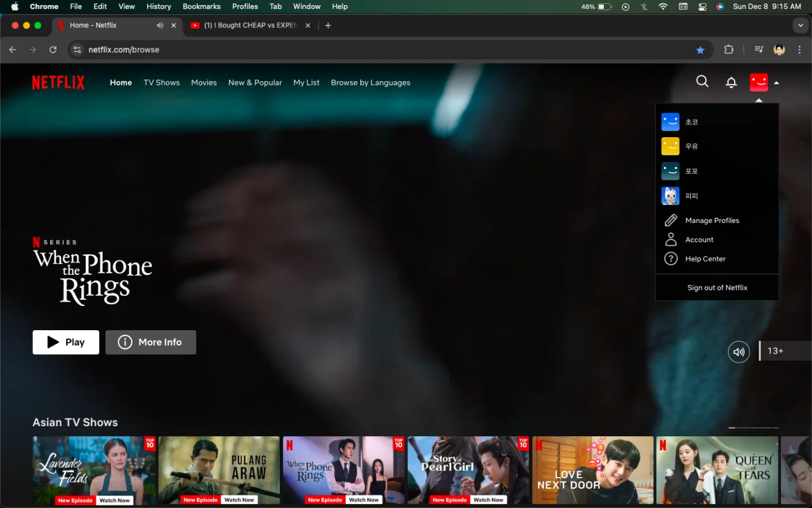Screen dimensions: 812x508
Task: Open Chrome's three-dot menu
Action: (799, 50)
